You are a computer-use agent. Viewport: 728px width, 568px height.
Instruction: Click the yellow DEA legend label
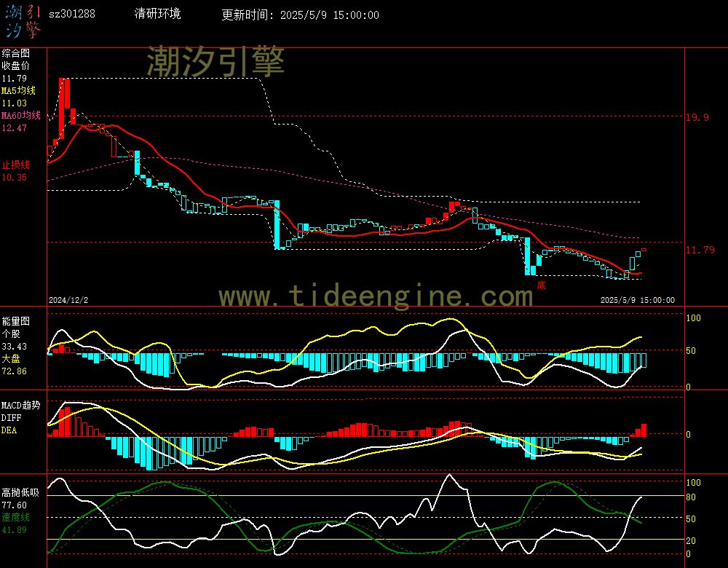point(9,430)
